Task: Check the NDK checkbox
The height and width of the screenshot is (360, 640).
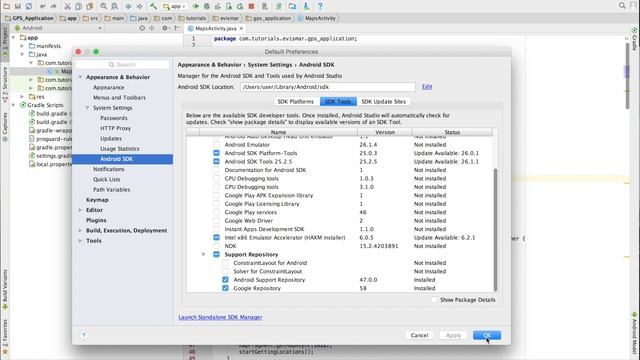Action: [x=216, y=246]
